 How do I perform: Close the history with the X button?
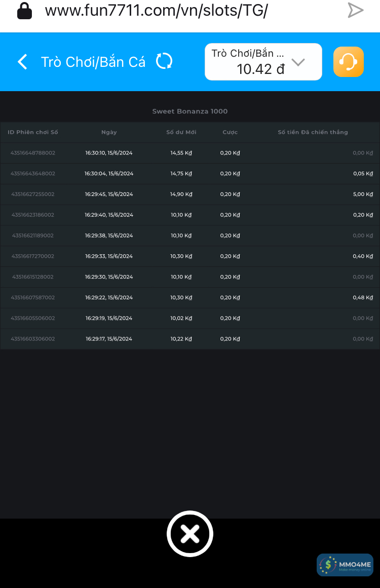tap(190, 534)
